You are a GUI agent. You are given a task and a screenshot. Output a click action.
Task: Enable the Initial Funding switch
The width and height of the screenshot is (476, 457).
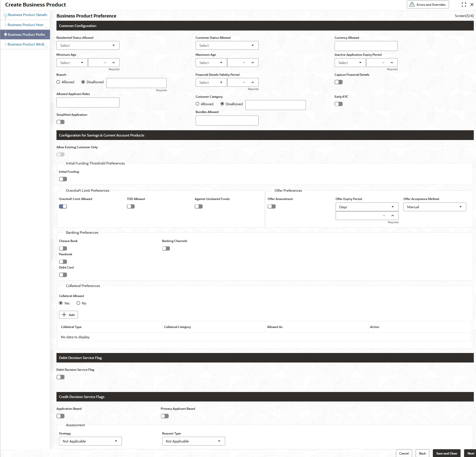pos(63,179)
